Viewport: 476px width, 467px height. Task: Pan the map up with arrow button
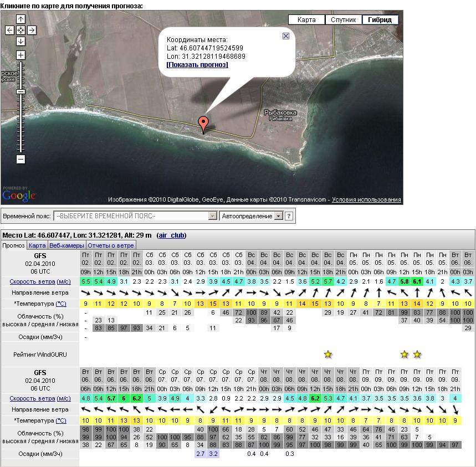point(21,19)
